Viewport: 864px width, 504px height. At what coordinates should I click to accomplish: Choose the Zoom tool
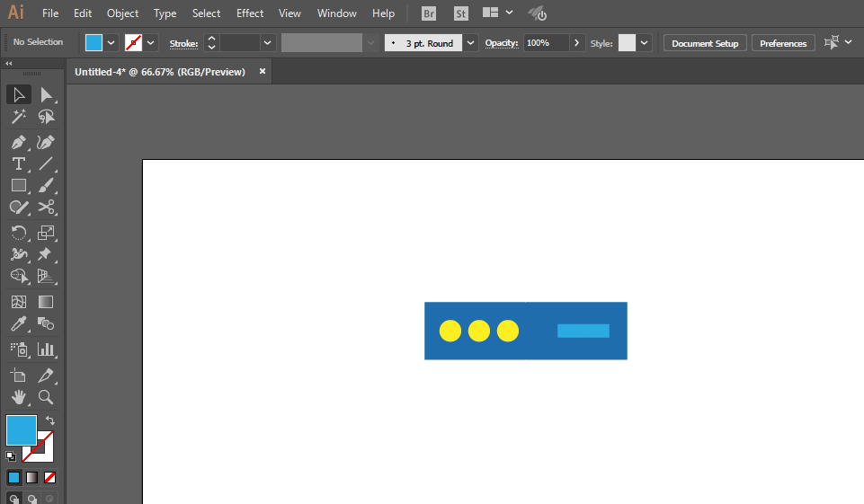tap(46, 396)
